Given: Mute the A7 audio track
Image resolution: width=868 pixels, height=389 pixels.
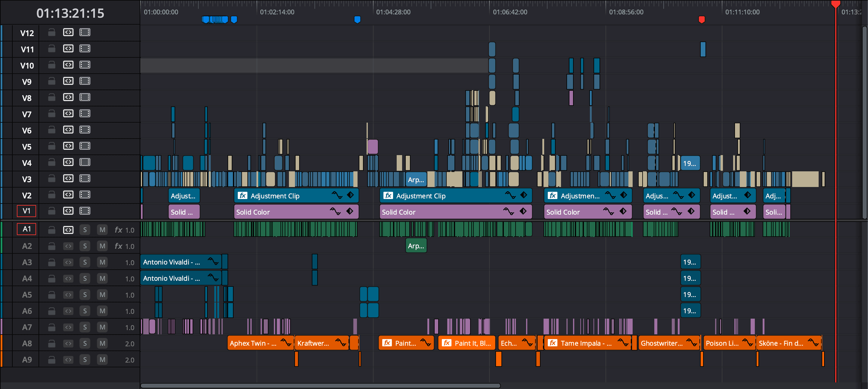Looking at the screenshot, I should [102, 327].
